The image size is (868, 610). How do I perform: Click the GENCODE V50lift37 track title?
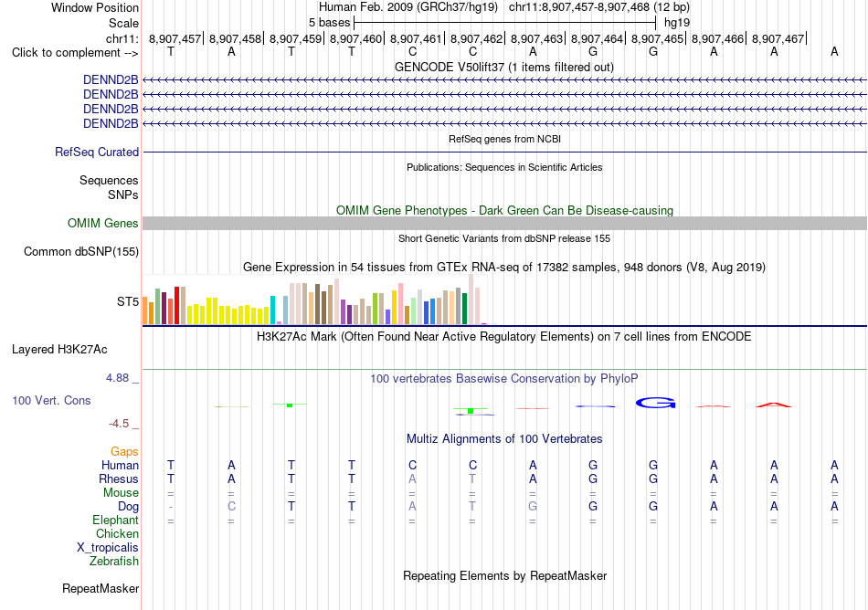point(504,67)
